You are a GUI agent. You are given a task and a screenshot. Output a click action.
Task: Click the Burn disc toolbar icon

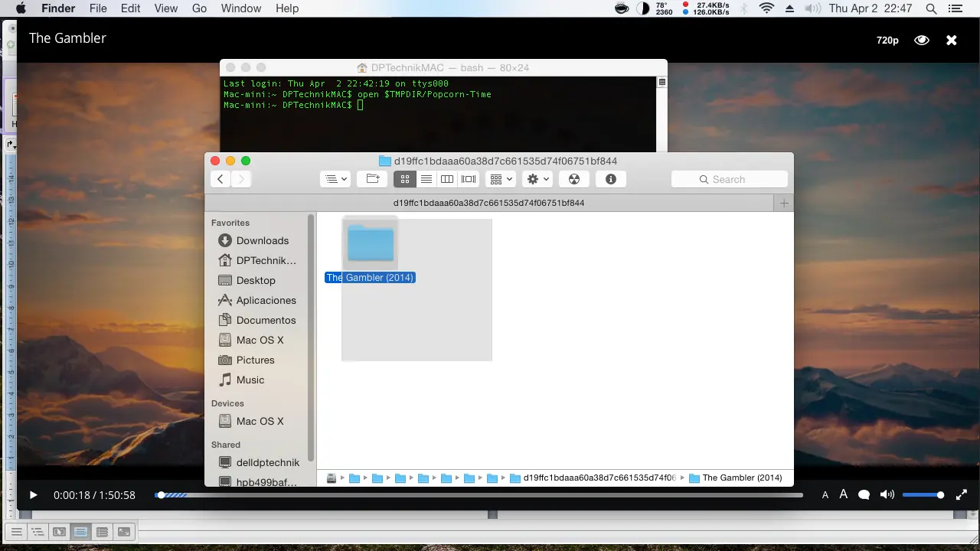pos(574,179)
